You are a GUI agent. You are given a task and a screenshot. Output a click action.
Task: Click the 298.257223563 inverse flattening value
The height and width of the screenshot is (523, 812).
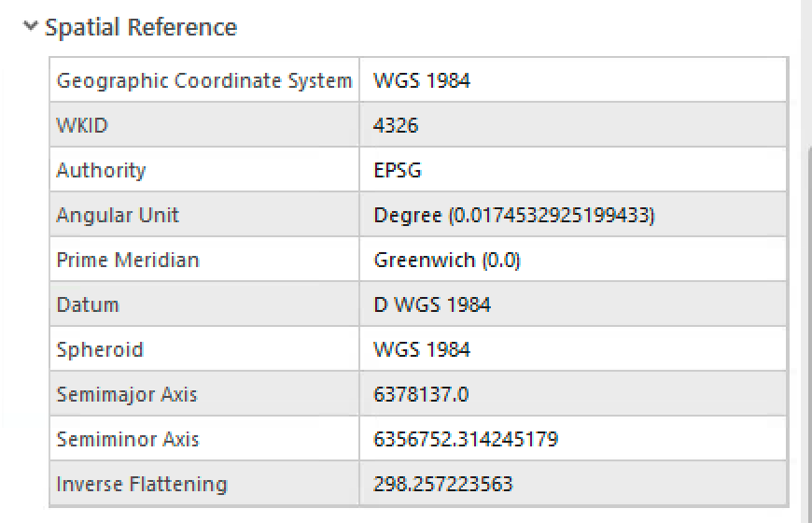[443, 484]
